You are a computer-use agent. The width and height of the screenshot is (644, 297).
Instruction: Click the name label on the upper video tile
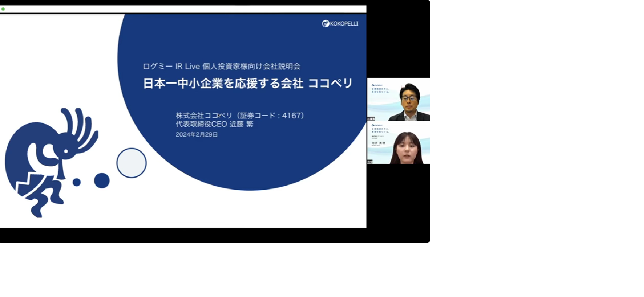coord(370,119)
